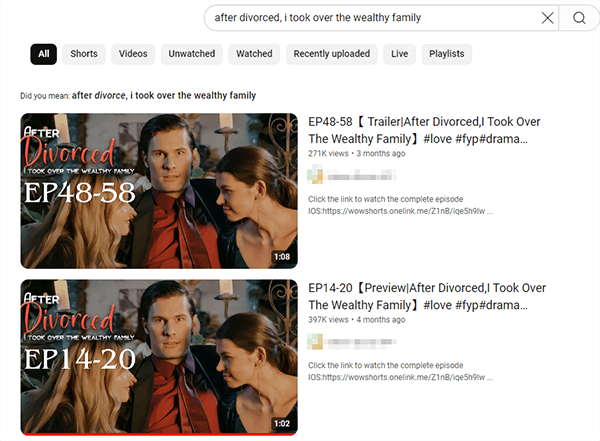This screenshot has height=441, width=600.
Task: Open the EP14-20 Preview video title
Action: pos(427,296)
